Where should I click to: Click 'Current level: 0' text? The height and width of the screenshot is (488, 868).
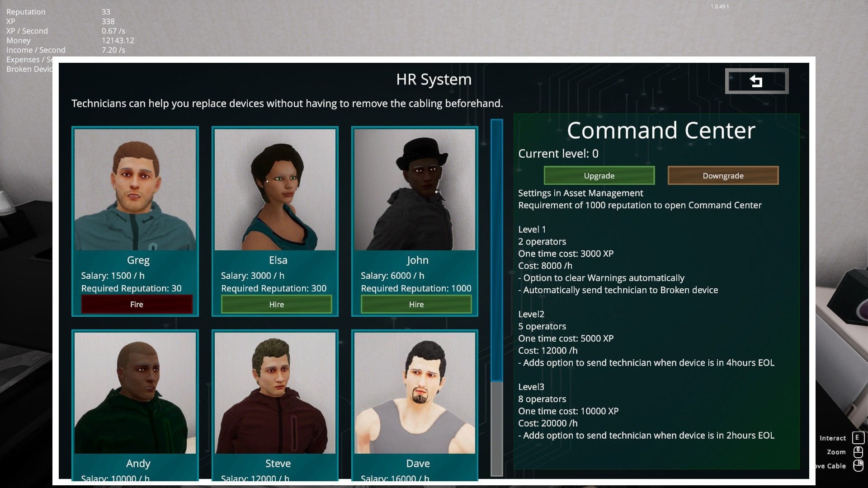pos(558,154)
